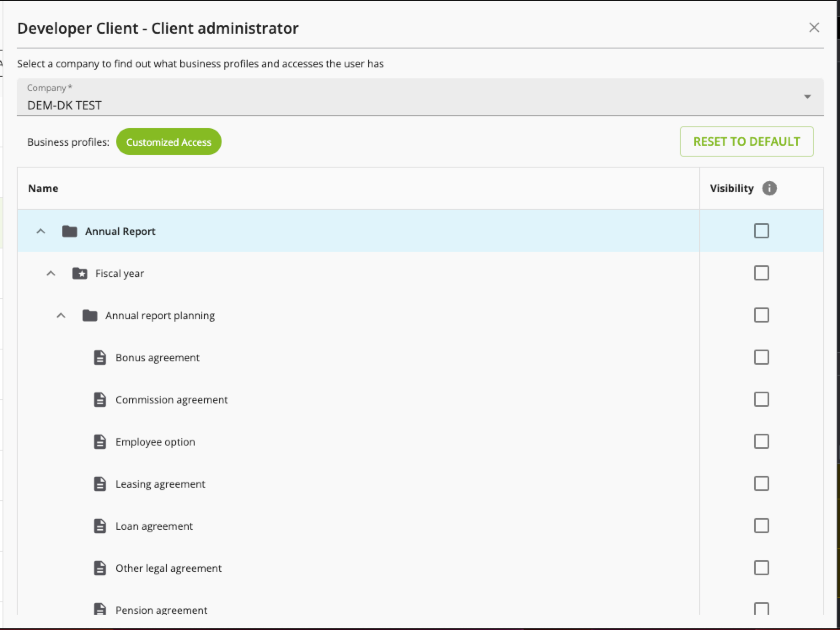The image size is (840, 630).
Task: Toggle visibility checkbox for Annual Report
Action: (x=762, y=231)
